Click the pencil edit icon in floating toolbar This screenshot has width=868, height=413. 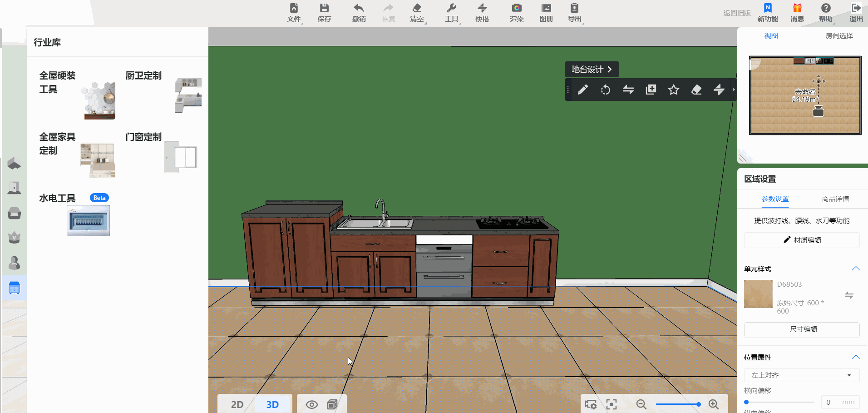[x=583, y=90]
